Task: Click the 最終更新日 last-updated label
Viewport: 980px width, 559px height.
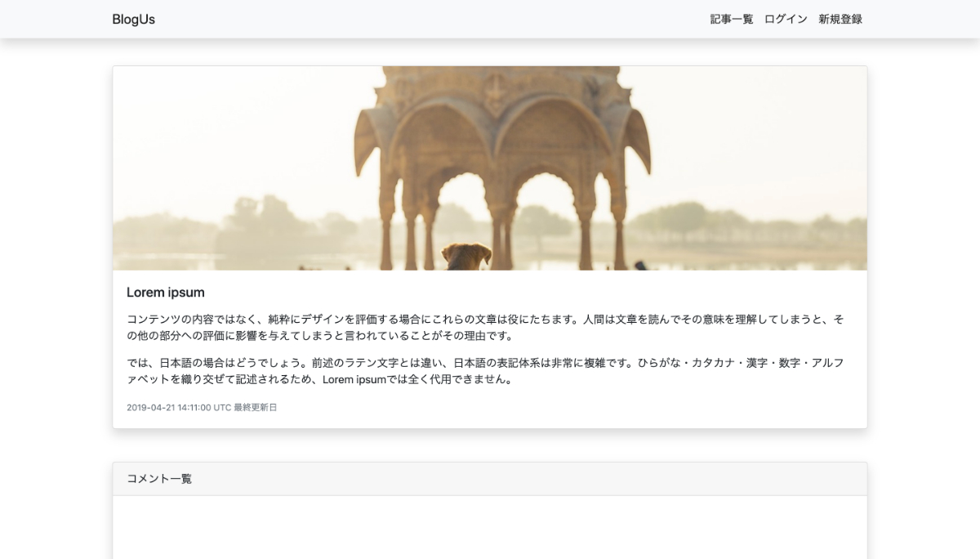Action: [x=256, y=408]
